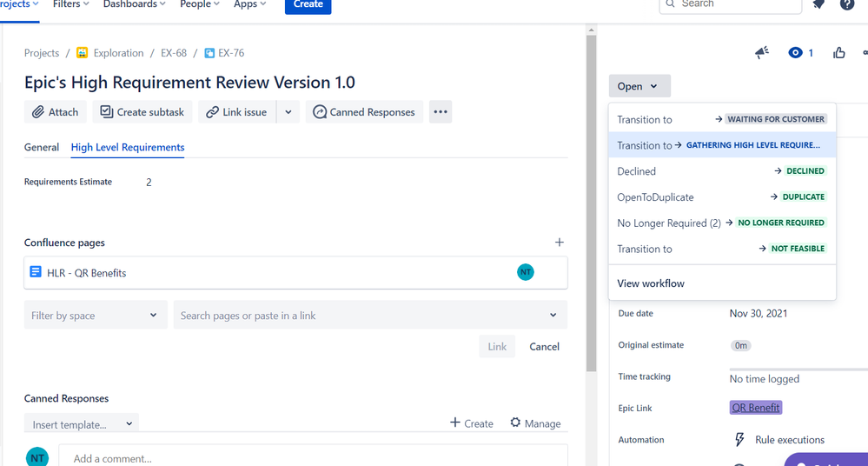Click the EX-76 issue type icon

click(209, 53)
